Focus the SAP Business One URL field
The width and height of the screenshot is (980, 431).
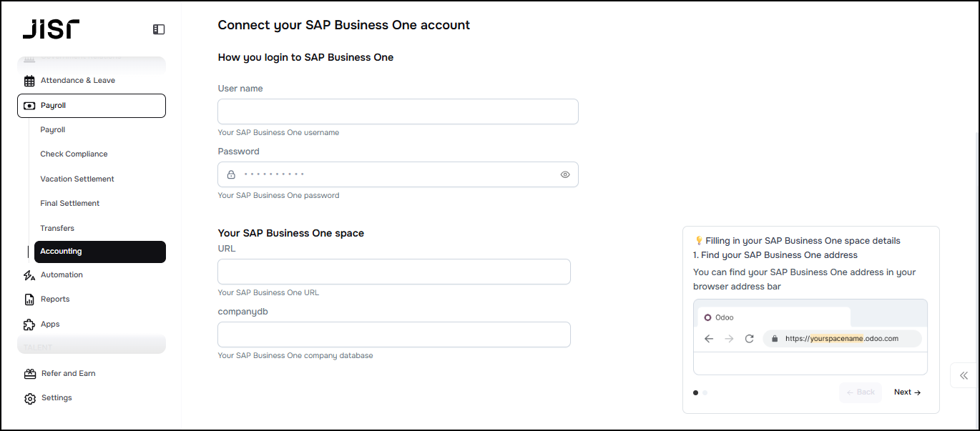(x=394, y=272)
